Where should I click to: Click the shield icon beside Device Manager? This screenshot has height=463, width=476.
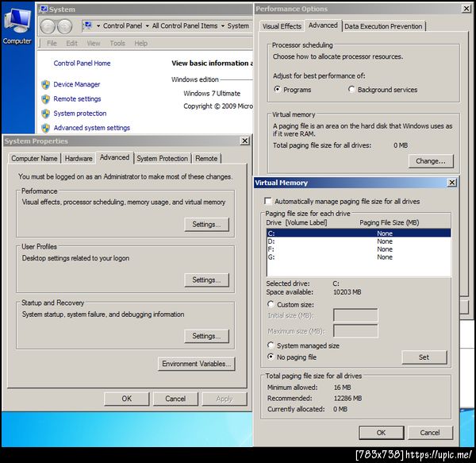(46, 84)
